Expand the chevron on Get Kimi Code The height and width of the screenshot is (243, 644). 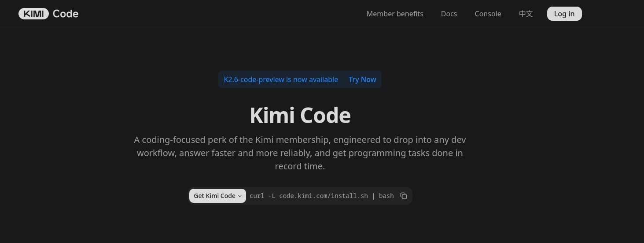240,196
